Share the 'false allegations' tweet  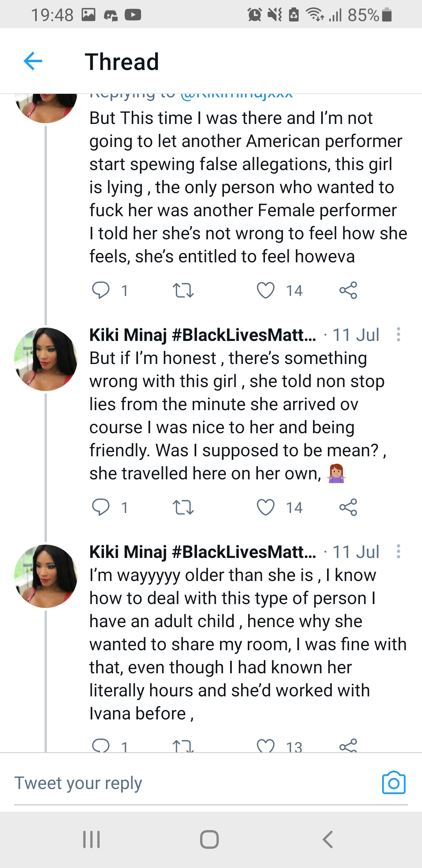pyautogui.click(x=348, y=291)
